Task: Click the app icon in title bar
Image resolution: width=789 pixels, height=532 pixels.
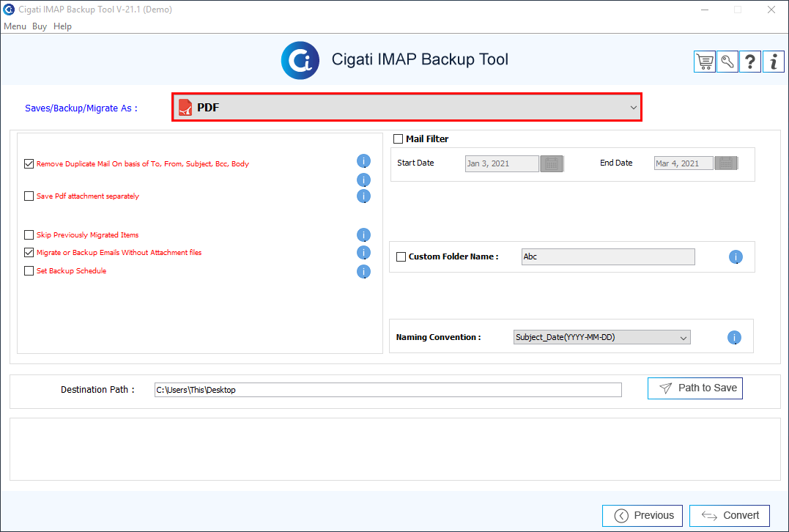Action: [x=9, y=9]
